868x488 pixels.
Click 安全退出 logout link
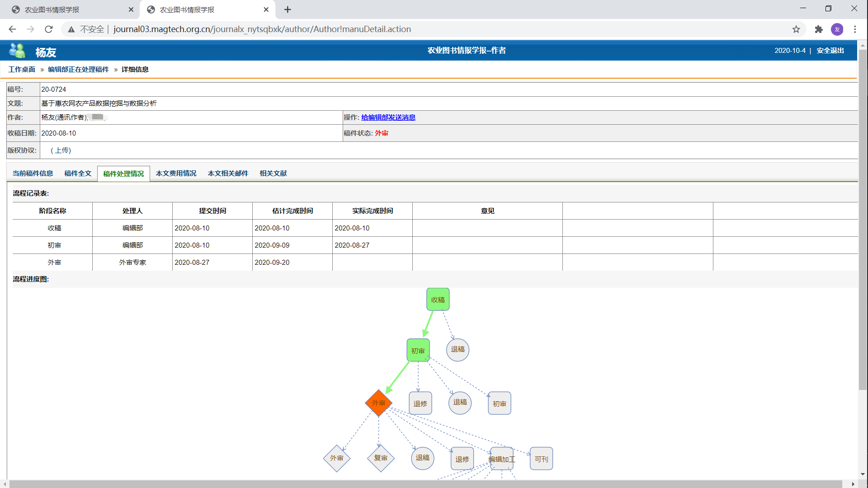(830, 51)
